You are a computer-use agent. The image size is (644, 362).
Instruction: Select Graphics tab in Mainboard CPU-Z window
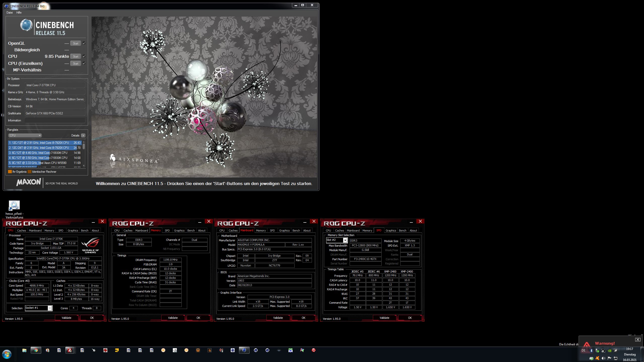(x=285, y=231)
